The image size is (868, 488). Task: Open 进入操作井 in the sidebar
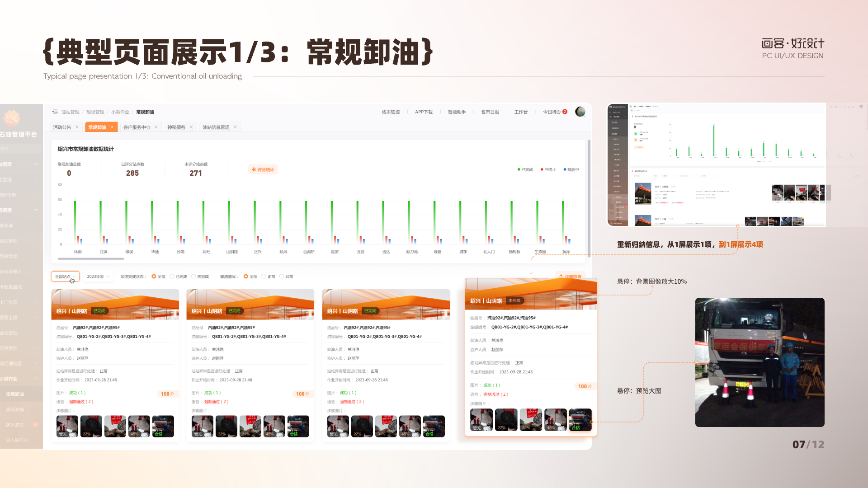click(17, 440)
